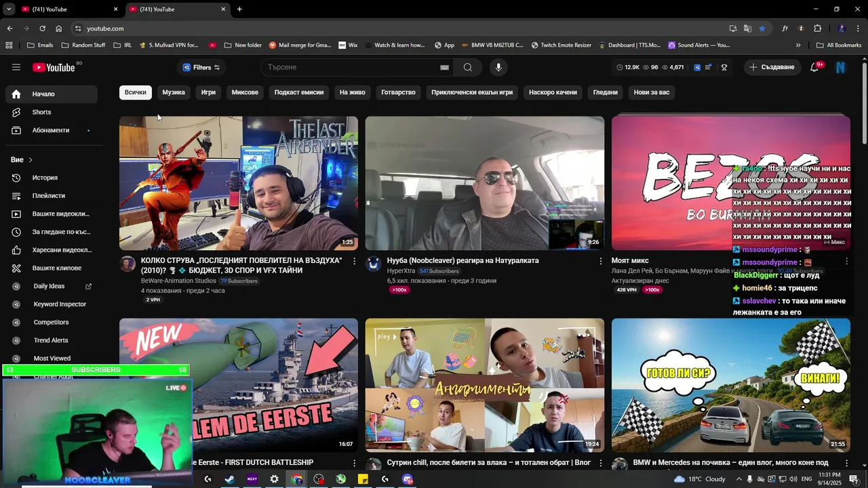Image resolution: width=868 pixels, height=488 pixels.
Task: Open more options for Последният повелител video
Action: (354, 261)
